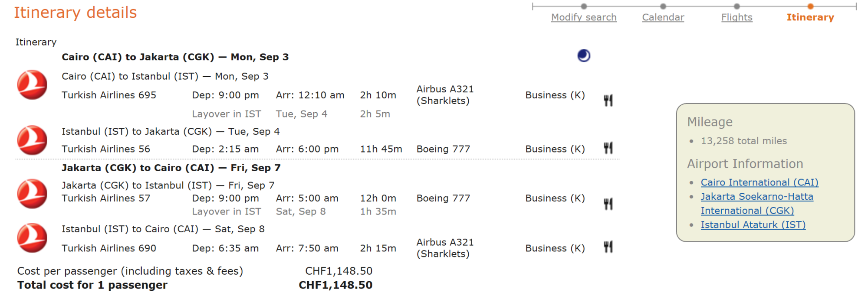Click Turkish Airlines logo for flight 56

pyautogui.click(x=32, y=140)
